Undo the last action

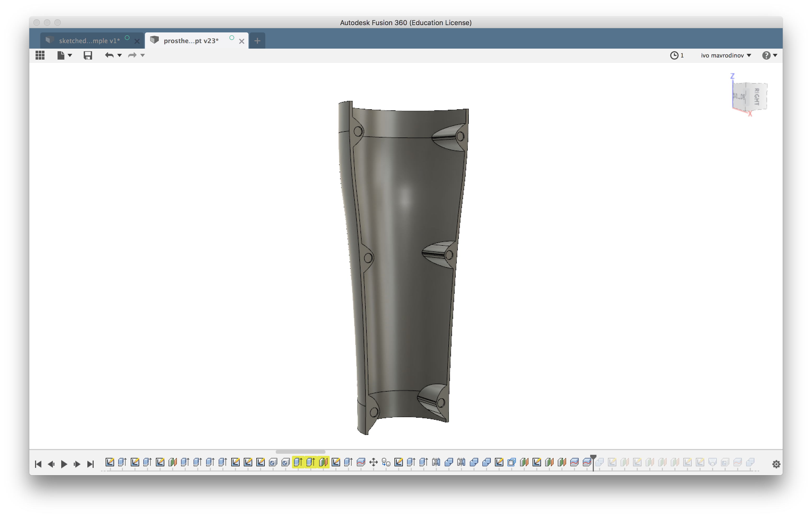click(109, 55)
